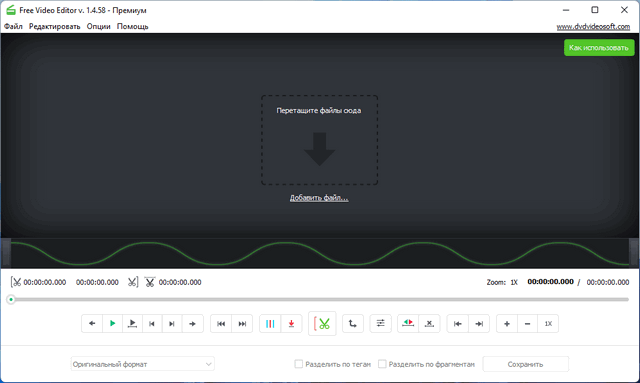This screenshot has width=640, height=383.
Task: Step to previous frame button
Action: pos(152,323)
